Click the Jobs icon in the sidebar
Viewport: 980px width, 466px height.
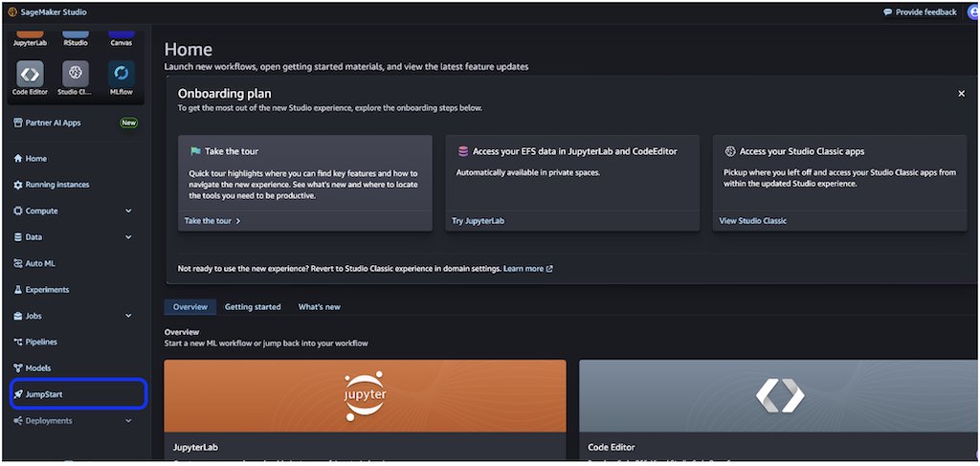[x=18, y=316]
